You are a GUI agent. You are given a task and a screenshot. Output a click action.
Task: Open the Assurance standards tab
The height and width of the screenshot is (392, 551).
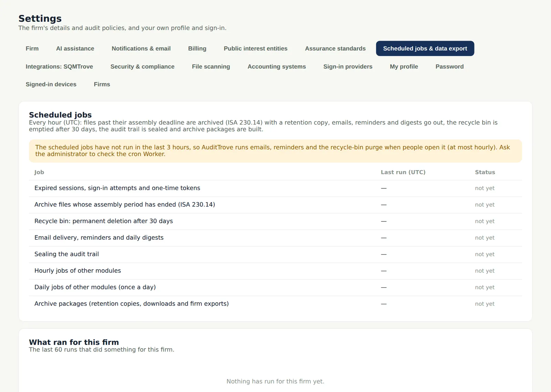(335, 49)
